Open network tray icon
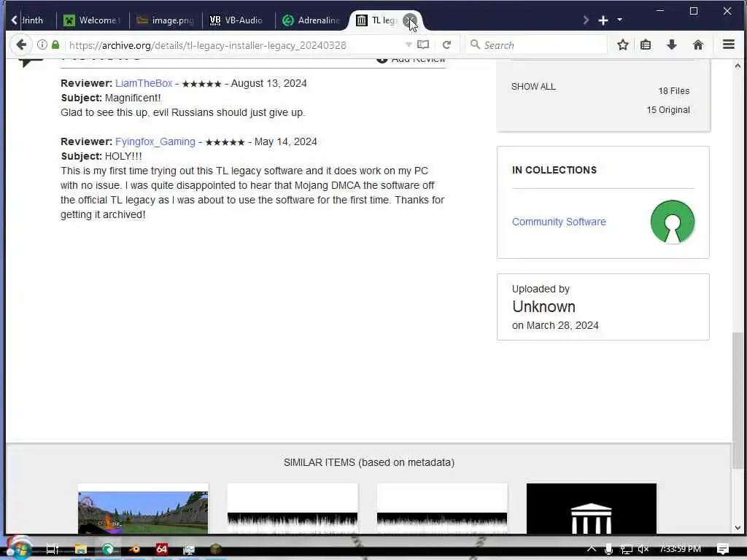This screenshot has height=560, width=747. point(626,549)
